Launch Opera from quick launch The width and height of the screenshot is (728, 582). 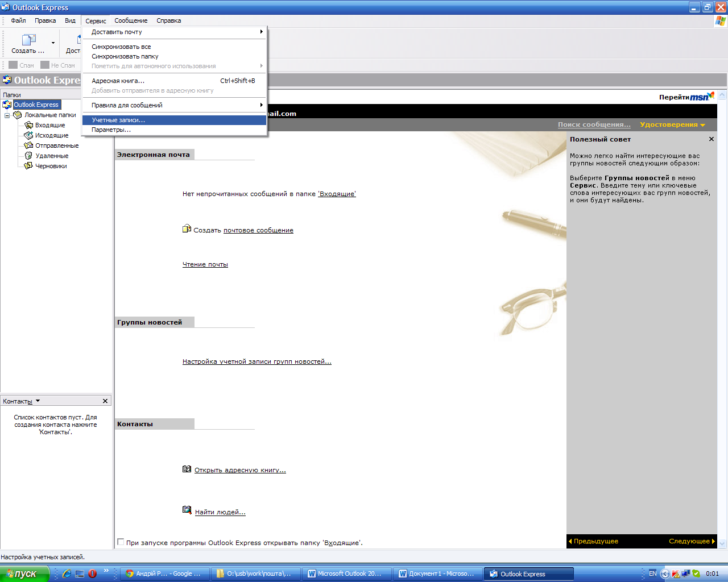point(93,573)
